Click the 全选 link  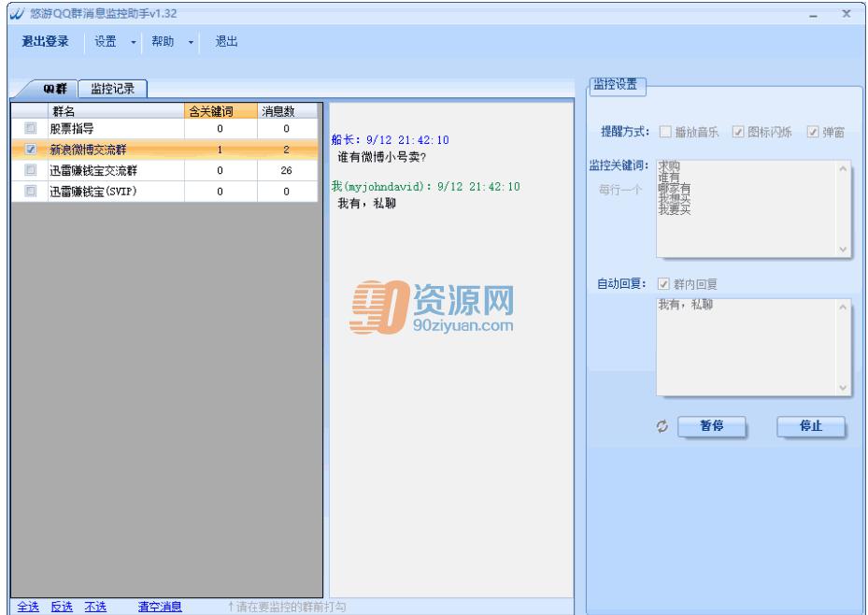coord(28,607)
